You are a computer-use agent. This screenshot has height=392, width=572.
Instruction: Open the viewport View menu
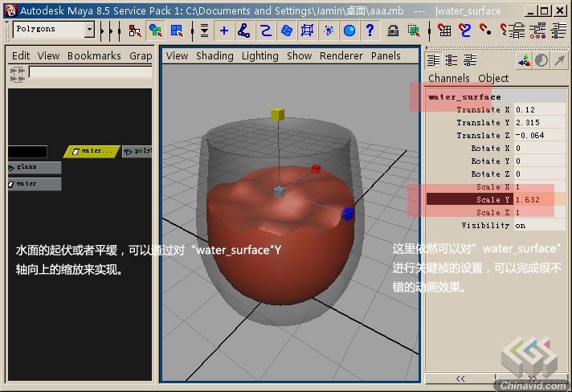click(x=177, y=55)
